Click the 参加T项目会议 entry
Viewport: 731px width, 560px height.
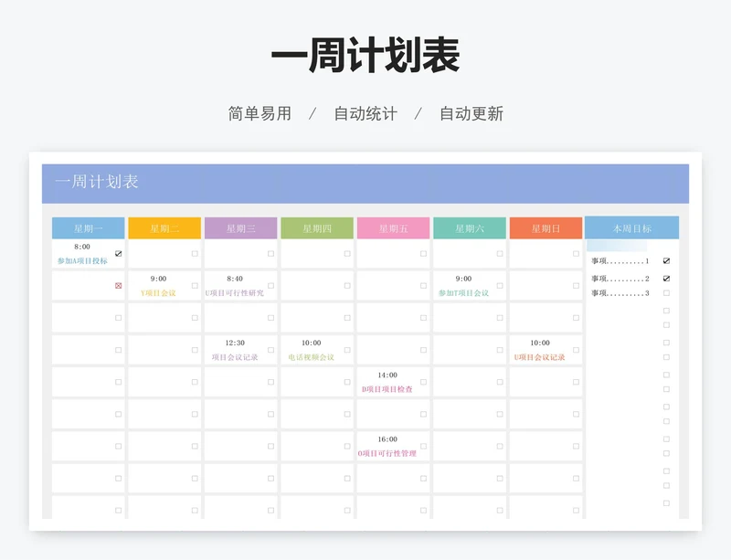tap(464, 293)
